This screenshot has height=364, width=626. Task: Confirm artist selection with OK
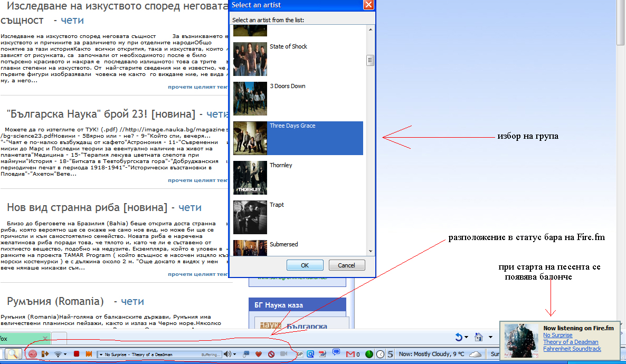point(305,265)
